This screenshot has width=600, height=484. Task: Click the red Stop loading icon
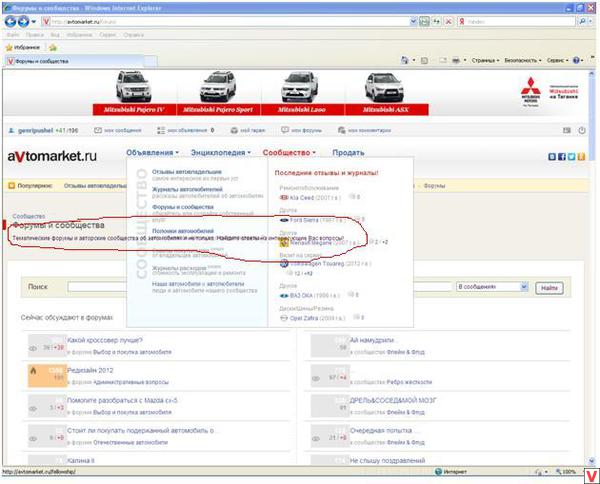pyautogui.click(x=448, y=21)
